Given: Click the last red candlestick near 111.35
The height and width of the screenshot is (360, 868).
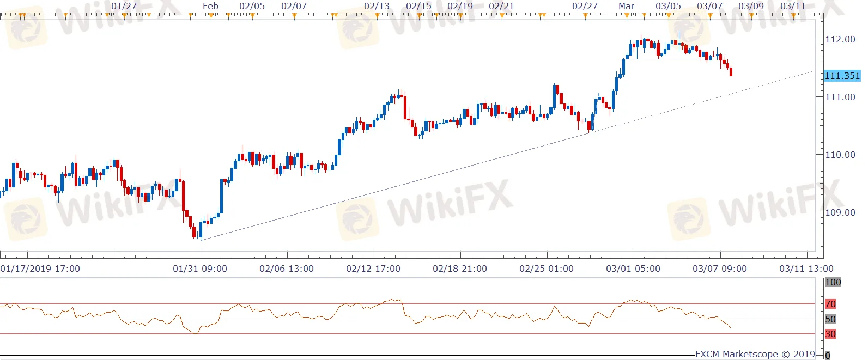Looking at the screenshot, I should [731, 72].
